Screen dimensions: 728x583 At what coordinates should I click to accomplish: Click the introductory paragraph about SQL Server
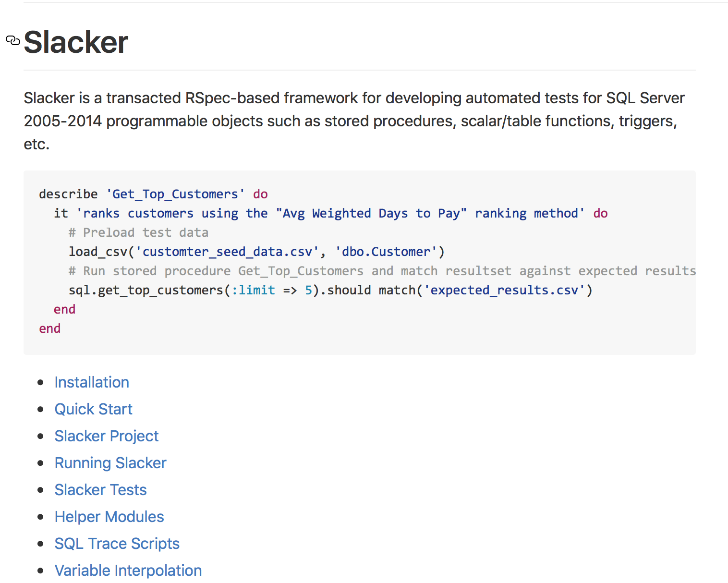pyautogui.click(x=354, y=121)
